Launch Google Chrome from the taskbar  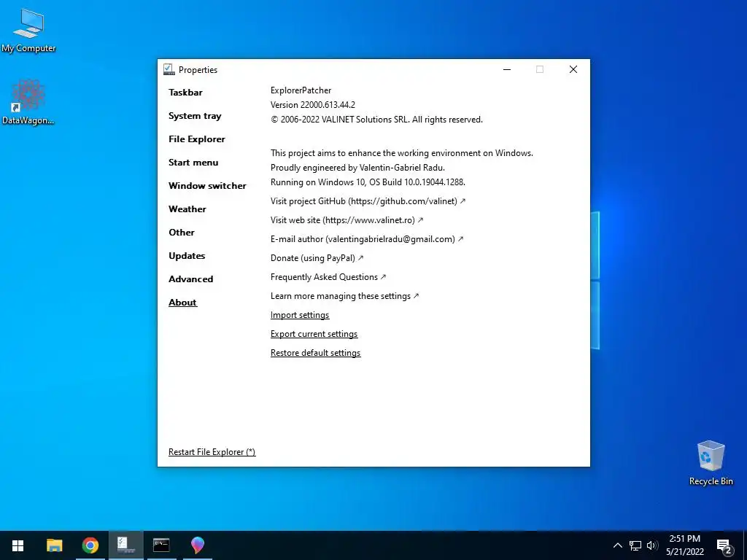pyautogui.click(x=90, y=545)
